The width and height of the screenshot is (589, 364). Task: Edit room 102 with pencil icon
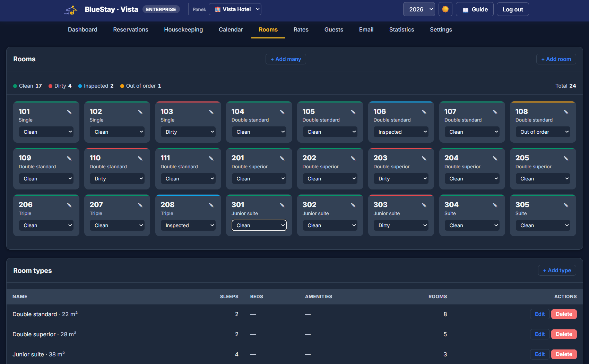point(140,112)
